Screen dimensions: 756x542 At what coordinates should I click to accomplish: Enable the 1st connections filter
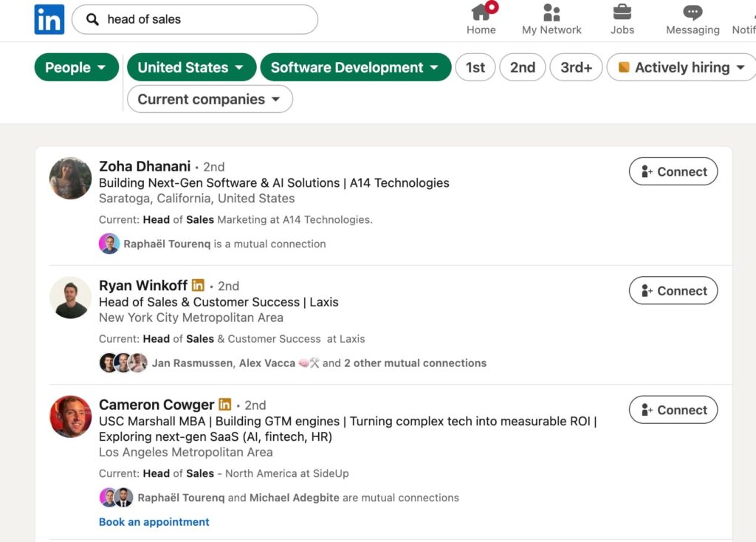coord(475,67)
